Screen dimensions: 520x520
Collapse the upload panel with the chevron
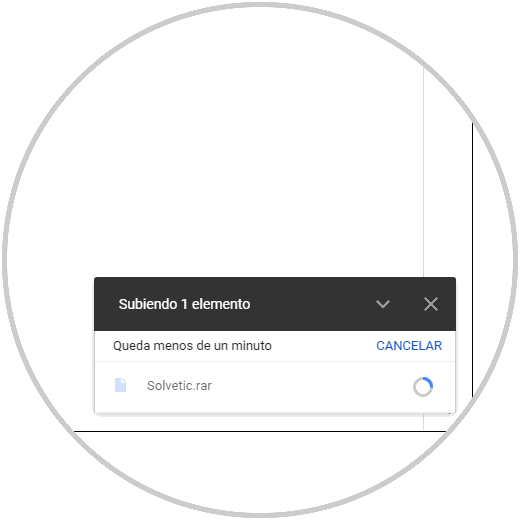tap(383, 304)
